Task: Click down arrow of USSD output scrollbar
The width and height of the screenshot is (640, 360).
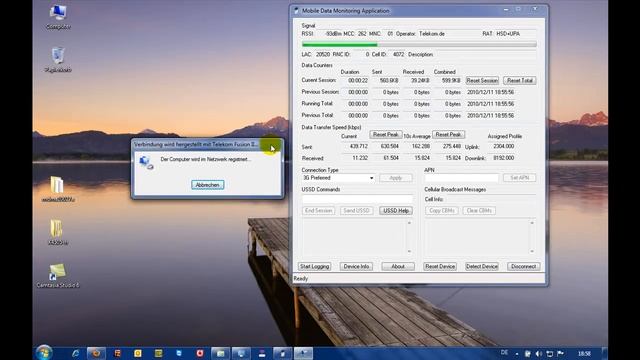Action: coord(409,251)
